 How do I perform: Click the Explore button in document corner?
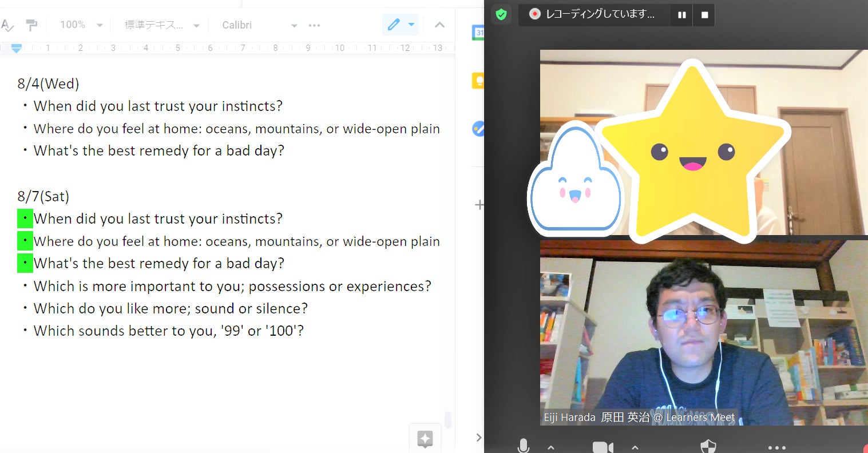click(425, 439)
